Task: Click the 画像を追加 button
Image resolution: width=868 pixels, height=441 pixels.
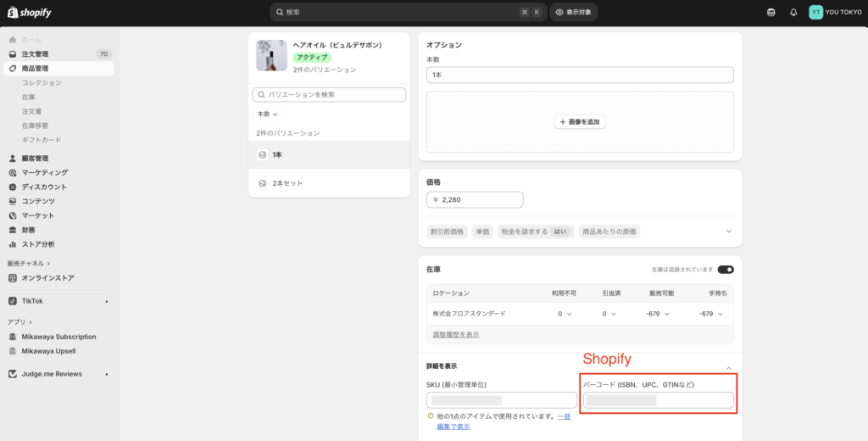Action: [580, 122]
